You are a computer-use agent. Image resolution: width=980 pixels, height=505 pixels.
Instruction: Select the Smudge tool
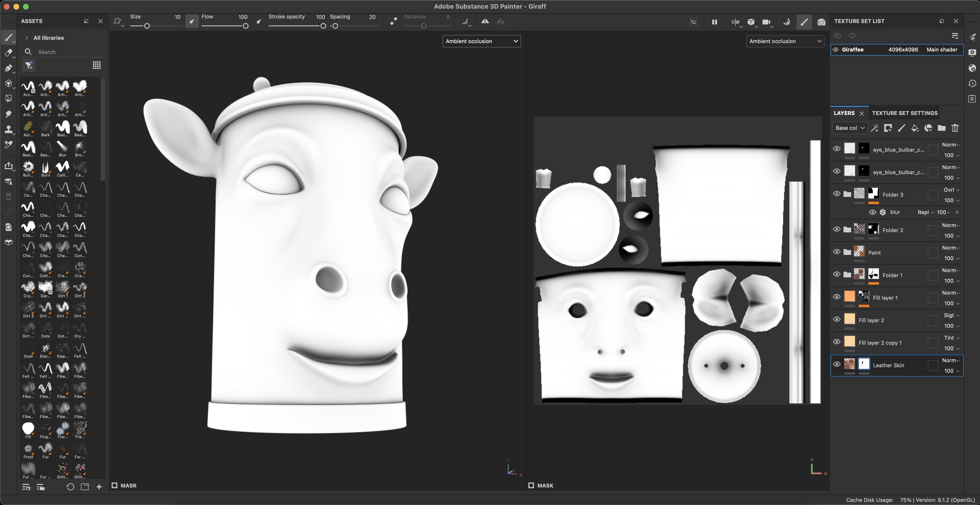(x=8, y=114)
